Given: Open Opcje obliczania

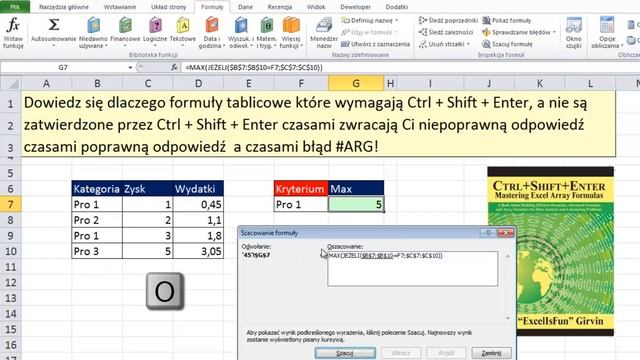Looking at the screenshot, I should click(607, 33).
